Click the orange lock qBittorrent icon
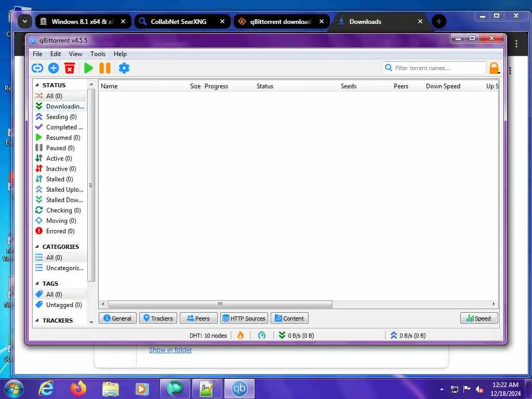This screenshot has width=532, height=399. (495, 68)
